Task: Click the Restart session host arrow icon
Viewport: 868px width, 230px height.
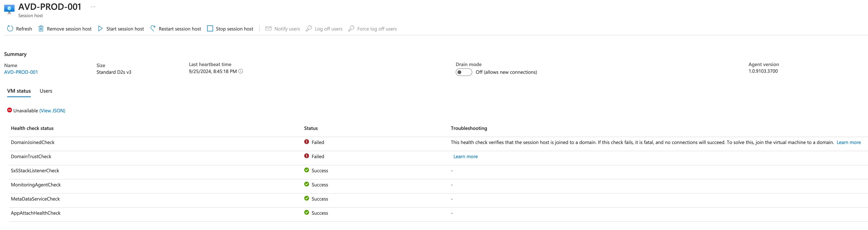Action: pyautogui.click(x=153, y=29)
